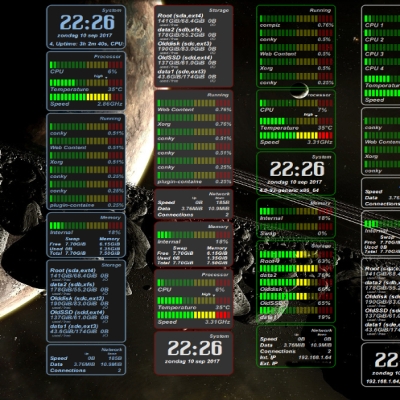
Task: Click the 22:26 clock in green System panel
Action: [x=297, y=169]
